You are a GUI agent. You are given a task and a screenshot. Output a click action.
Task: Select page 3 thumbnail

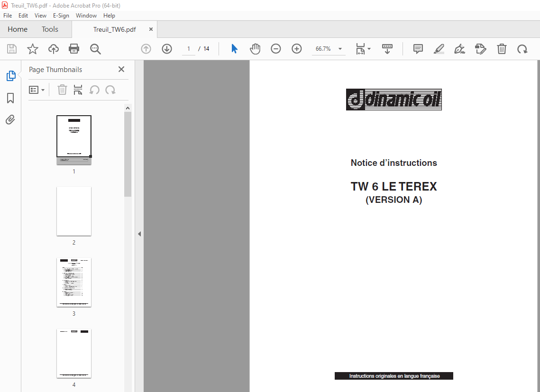click(74, 283)
